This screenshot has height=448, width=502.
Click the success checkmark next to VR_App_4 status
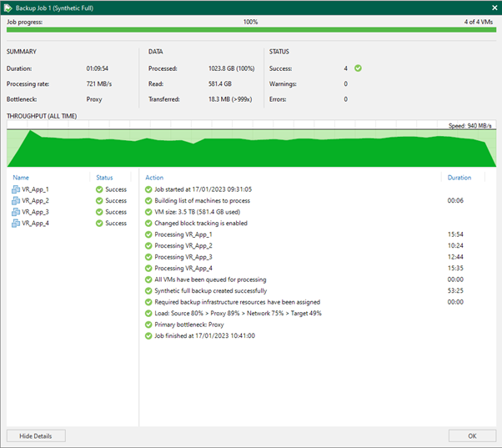point(99,224)
